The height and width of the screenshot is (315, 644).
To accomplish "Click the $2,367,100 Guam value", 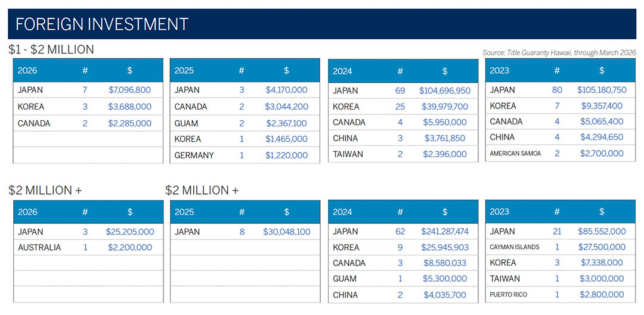I will tap(287, 123).
